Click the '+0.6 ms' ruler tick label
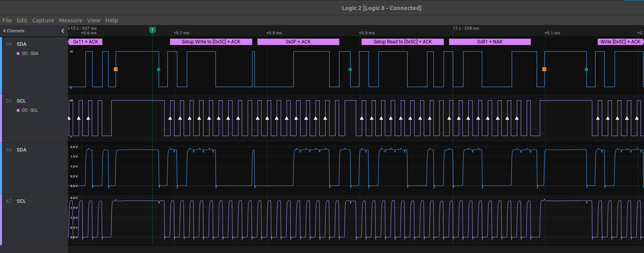Image resolution: width=644 pixels, height=253 pixels. pyautogui.click(x=88, y=33)
